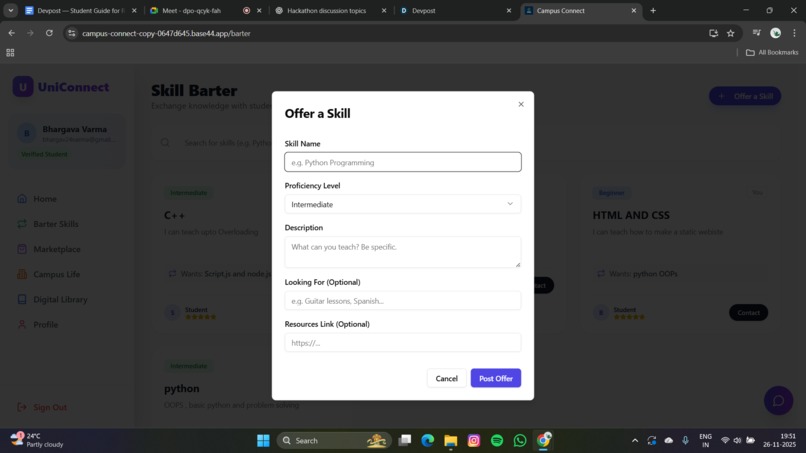Open File Explorer from the taskbar
This screenshot has height=453, width=806.
[450, 440]
